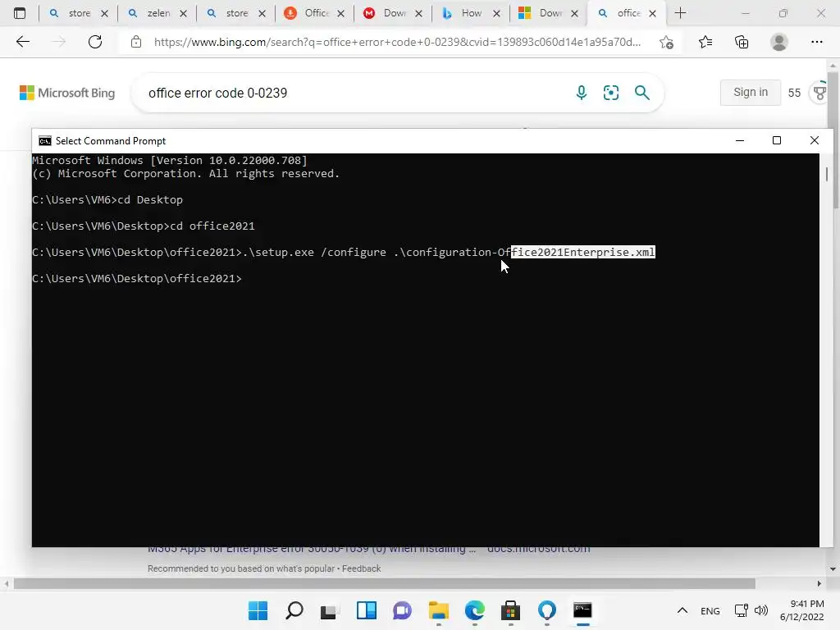Click into the Bing search box
This screenshot has height=630, width=840.
click(x=354, y=93)
